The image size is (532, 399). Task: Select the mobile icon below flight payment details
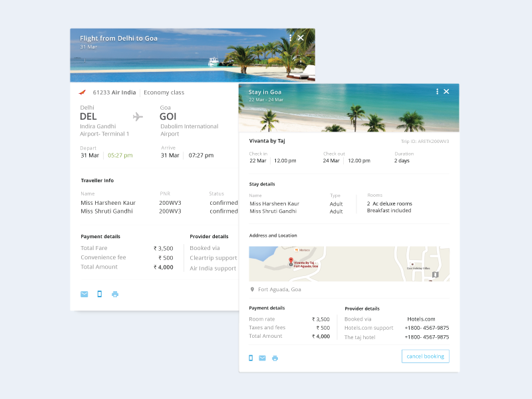click(99, 293)
